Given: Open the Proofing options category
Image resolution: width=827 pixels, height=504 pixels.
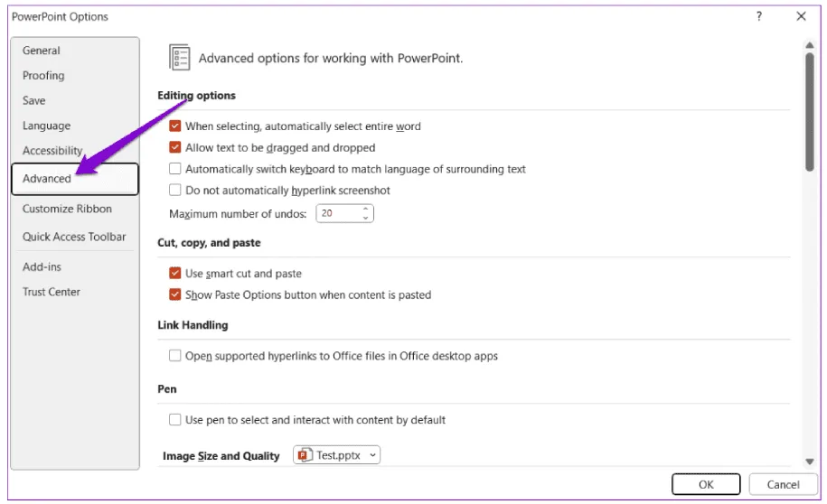Looking at the screenshot, I should point(43,76).
